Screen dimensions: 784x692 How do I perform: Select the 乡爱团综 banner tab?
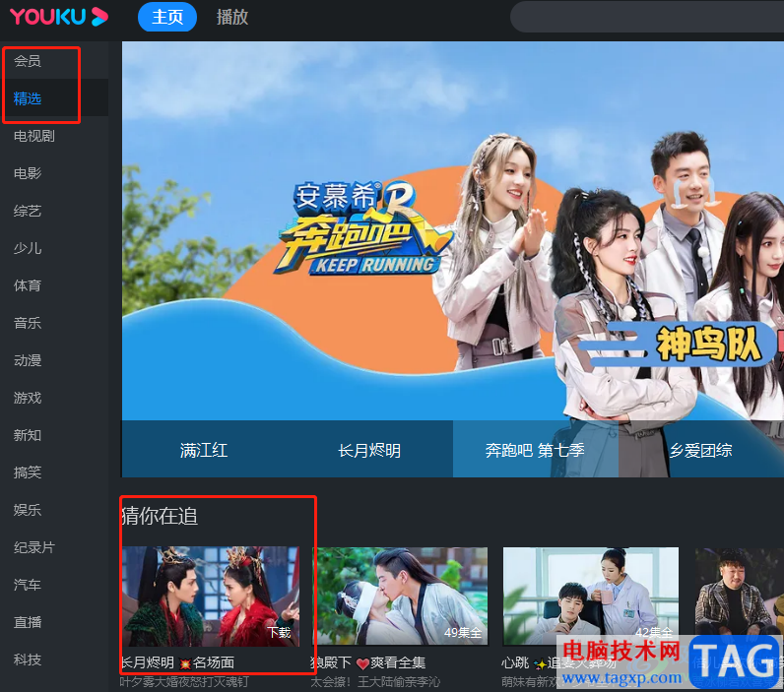click(701, 450)
